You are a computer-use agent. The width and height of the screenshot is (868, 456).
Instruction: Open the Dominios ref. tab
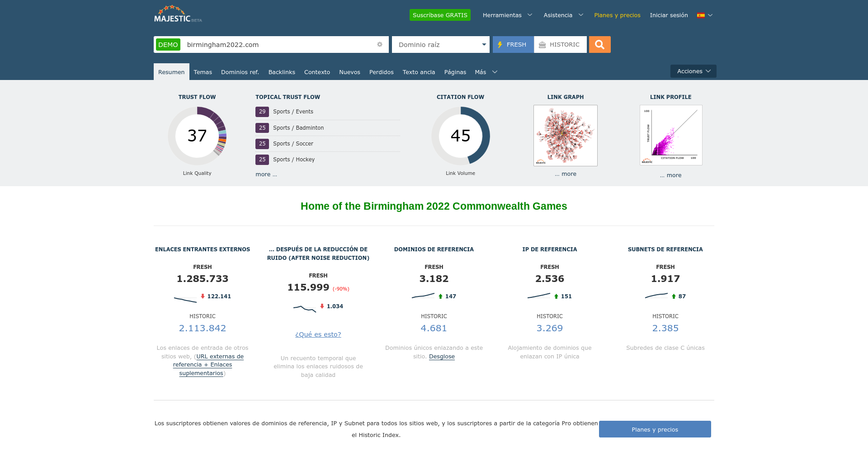click(240, 72)
